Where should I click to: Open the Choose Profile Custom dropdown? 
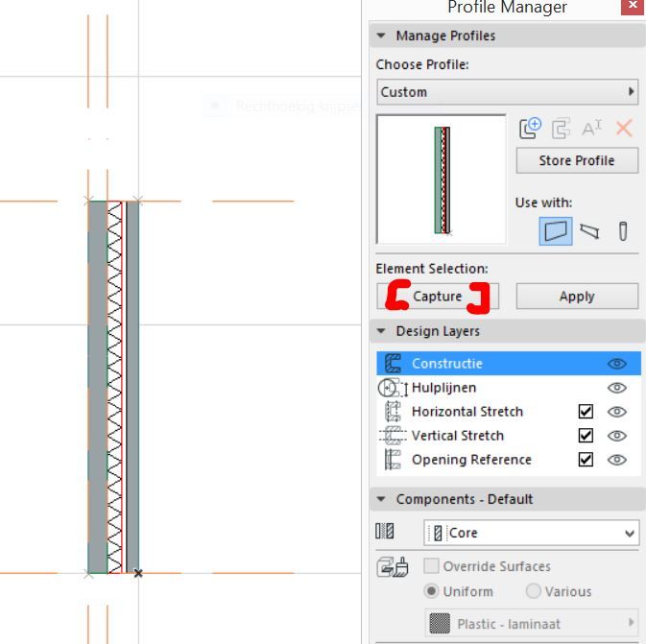[508, 92]
